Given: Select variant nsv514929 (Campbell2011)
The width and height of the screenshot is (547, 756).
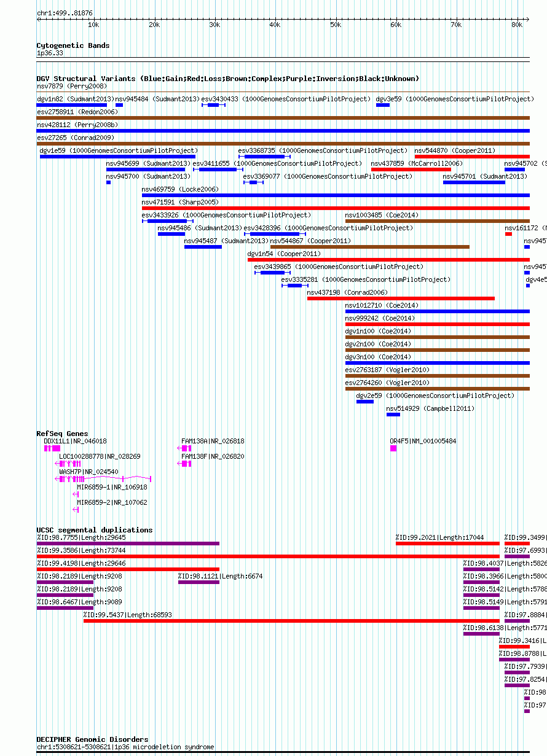Looking at the screenshot, I should point(430,408).
